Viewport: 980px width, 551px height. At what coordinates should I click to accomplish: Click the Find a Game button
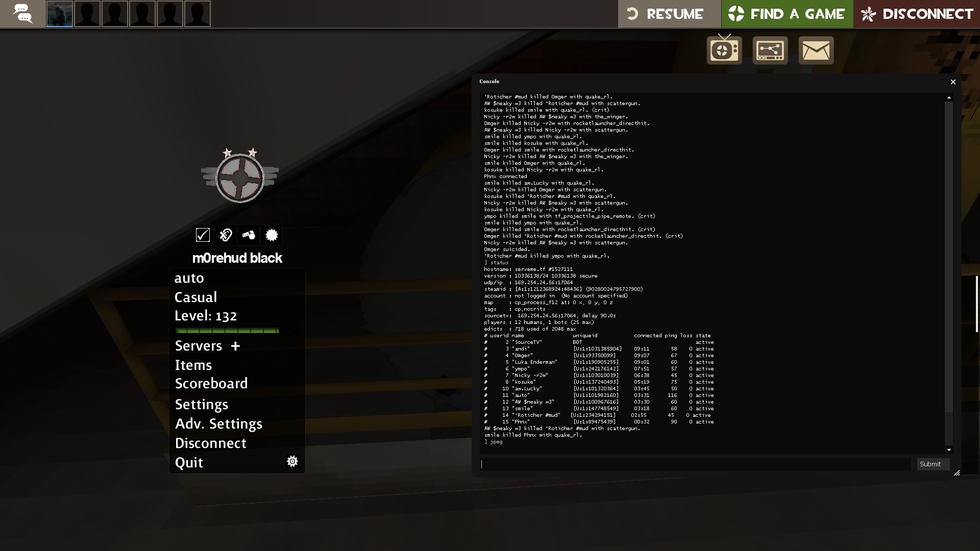(x=787, y=14)
